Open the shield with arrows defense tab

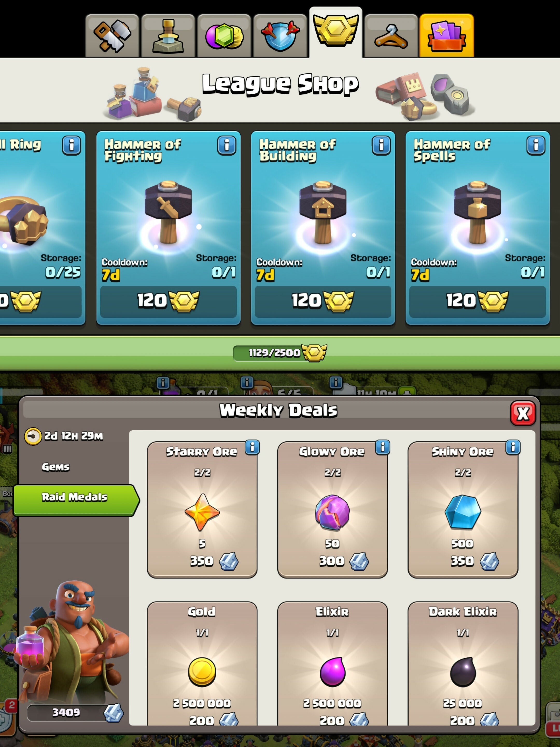pyautogui.click(x=280, y=36)
